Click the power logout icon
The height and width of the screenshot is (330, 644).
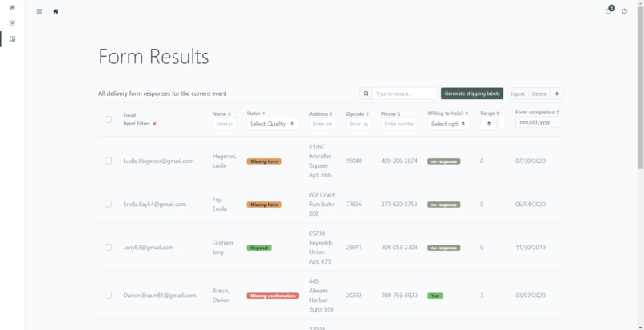point(624,11)
